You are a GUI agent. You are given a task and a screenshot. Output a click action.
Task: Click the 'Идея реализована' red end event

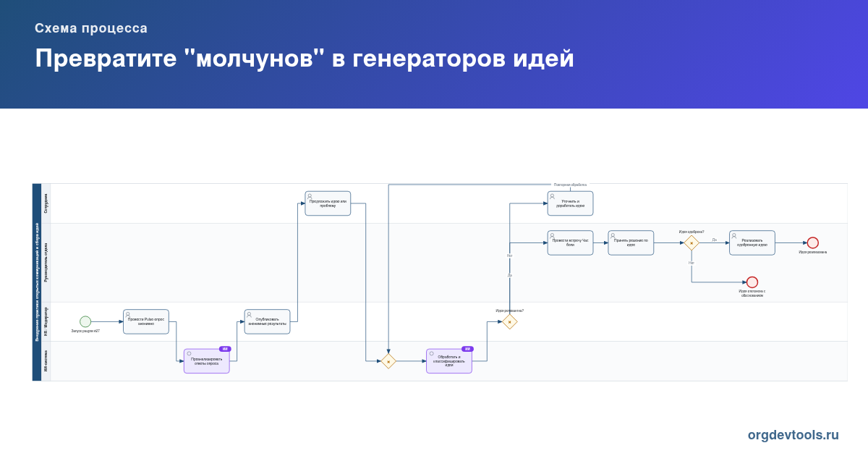click(813, 242)
